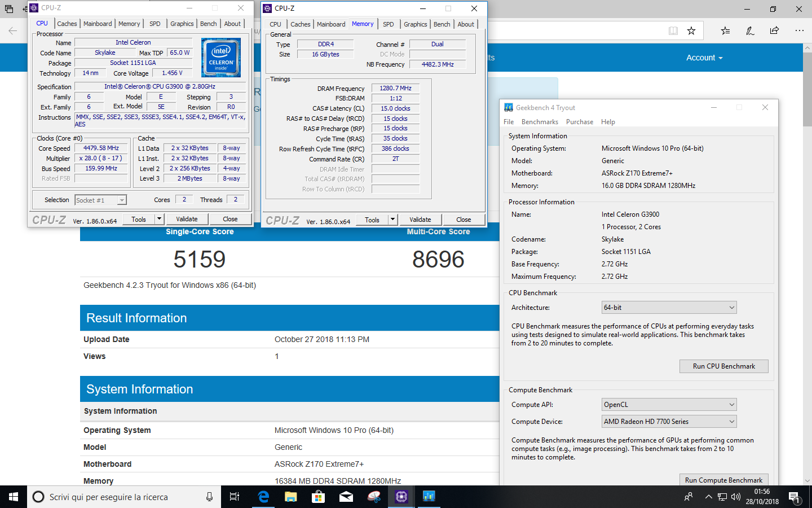812x508 pixels.
Task: Click the Multi-Core Score 8696 value
Action: coord(438,260)
